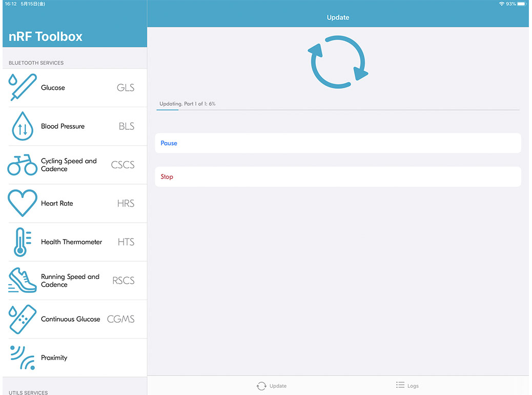Image resolution: width=532 pixels, height=395 pixels.
Task: Tap the large circular update arrows icon
Action: 338,62
